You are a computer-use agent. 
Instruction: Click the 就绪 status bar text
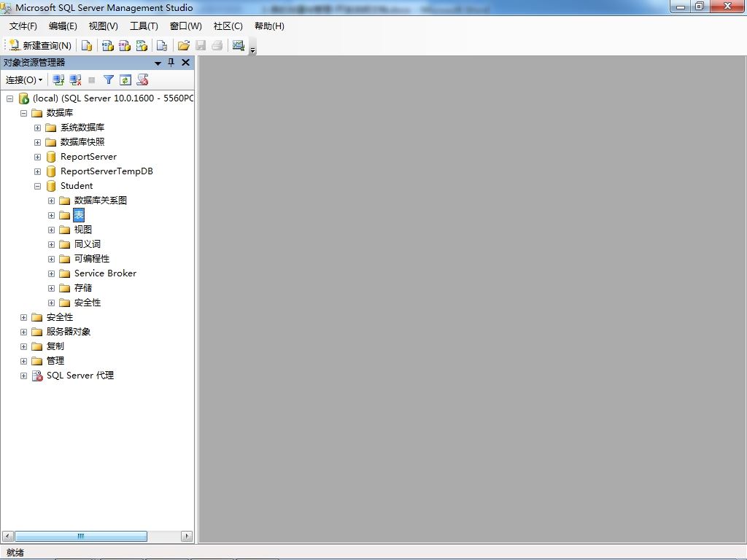tap(15, 553)
